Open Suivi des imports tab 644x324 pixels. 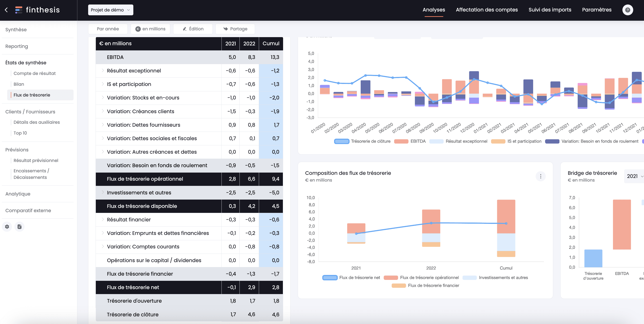pyautogui.click(x=550, y=10)
